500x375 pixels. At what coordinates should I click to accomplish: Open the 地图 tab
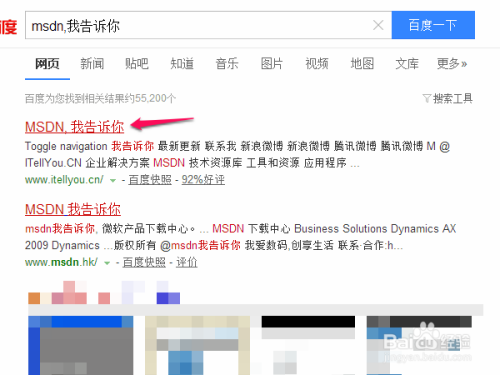[x=362, y=63]
